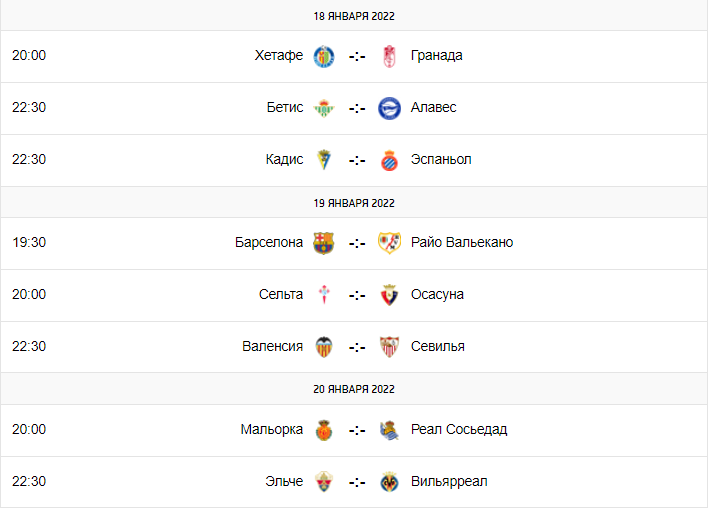The image size is (708, 508).
Task: Click the Барселона match score placeholder
Action: [356, 243]
